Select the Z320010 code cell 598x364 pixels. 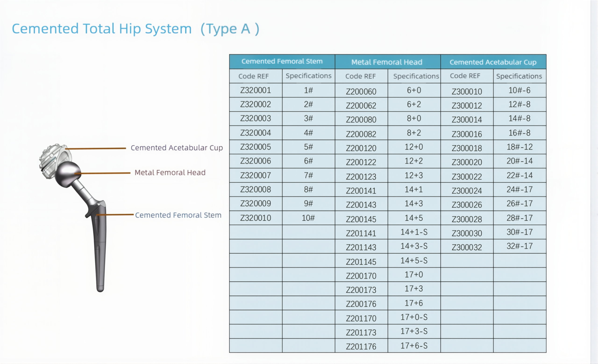click(x=255, y=218)
